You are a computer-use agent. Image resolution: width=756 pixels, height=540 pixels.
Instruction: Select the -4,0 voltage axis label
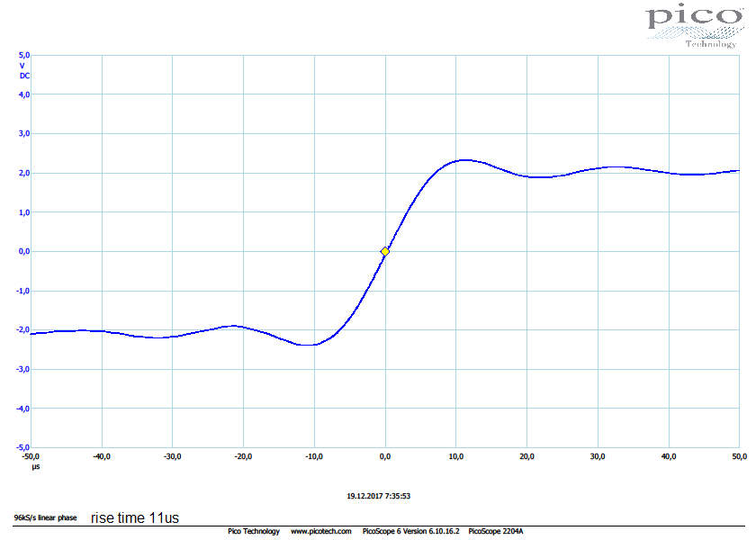(x=23, y=409)
